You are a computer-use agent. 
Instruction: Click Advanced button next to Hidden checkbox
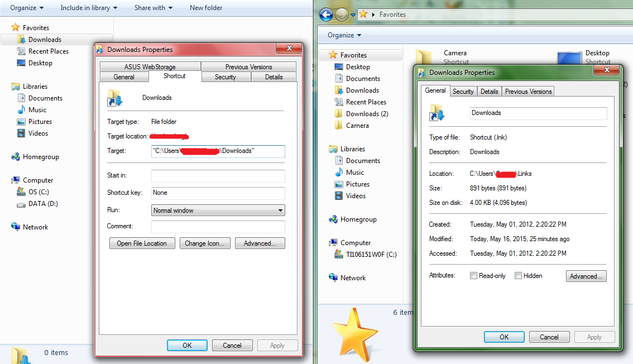(586, 276)
